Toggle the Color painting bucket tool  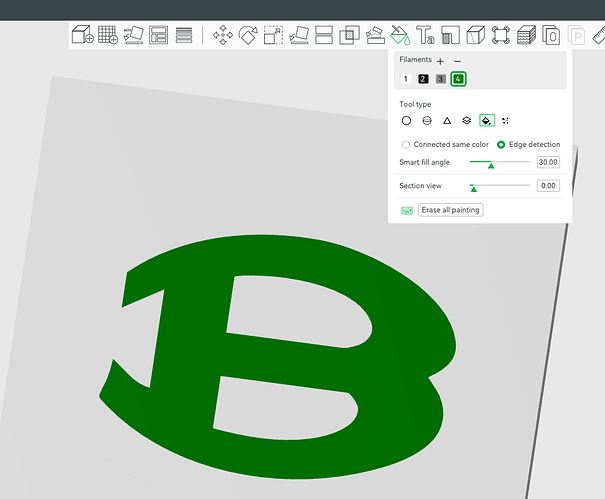tap(400, 35)
